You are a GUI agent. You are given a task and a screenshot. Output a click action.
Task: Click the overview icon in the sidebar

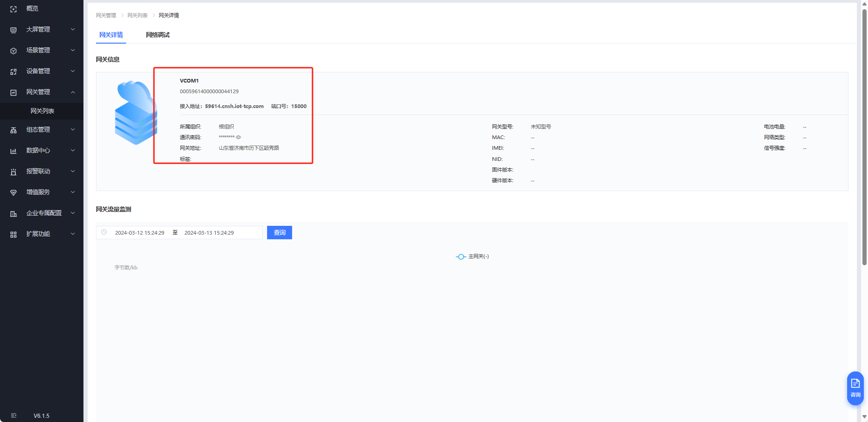13,9
